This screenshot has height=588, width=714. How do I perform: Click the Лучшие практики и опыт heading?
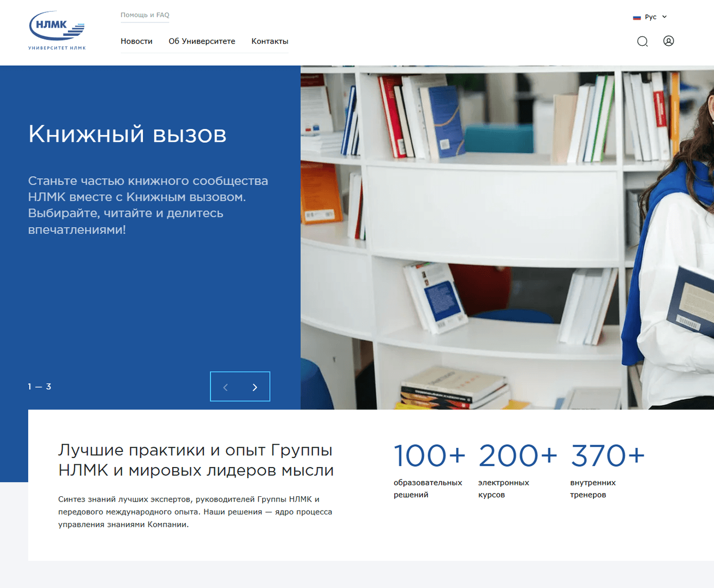[196, 460]
